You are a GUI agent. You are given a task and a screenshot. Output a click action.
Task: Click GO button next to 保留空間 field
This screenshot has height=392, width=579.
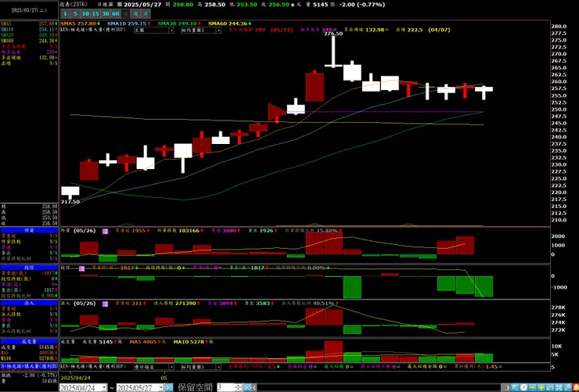(247, 387)
